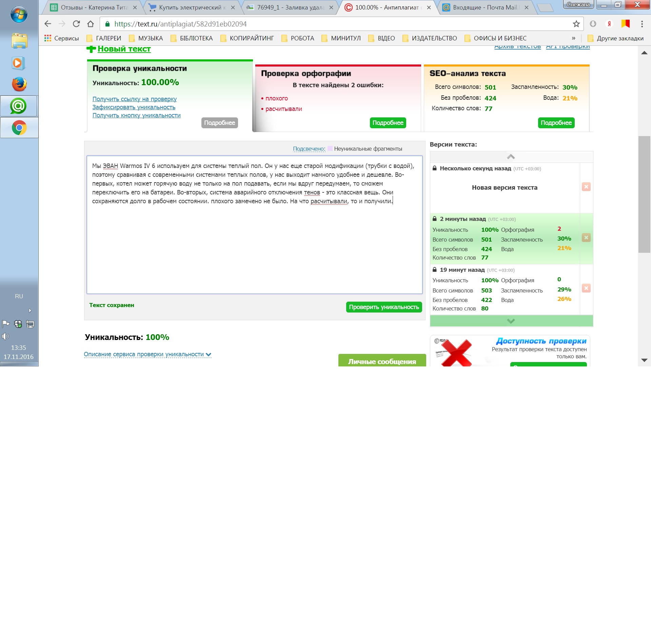
Task: Open the Chrome three-dot menu
Action: click(642, 24)
